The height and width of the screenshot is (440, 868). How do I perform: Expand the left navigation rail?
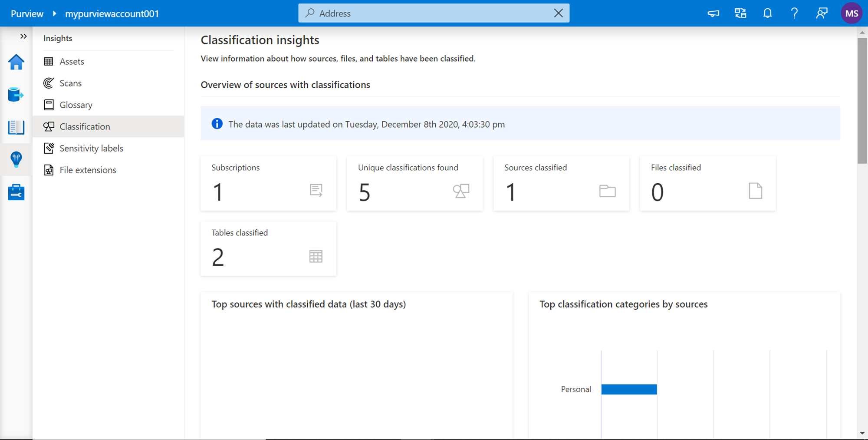[23, 36]
